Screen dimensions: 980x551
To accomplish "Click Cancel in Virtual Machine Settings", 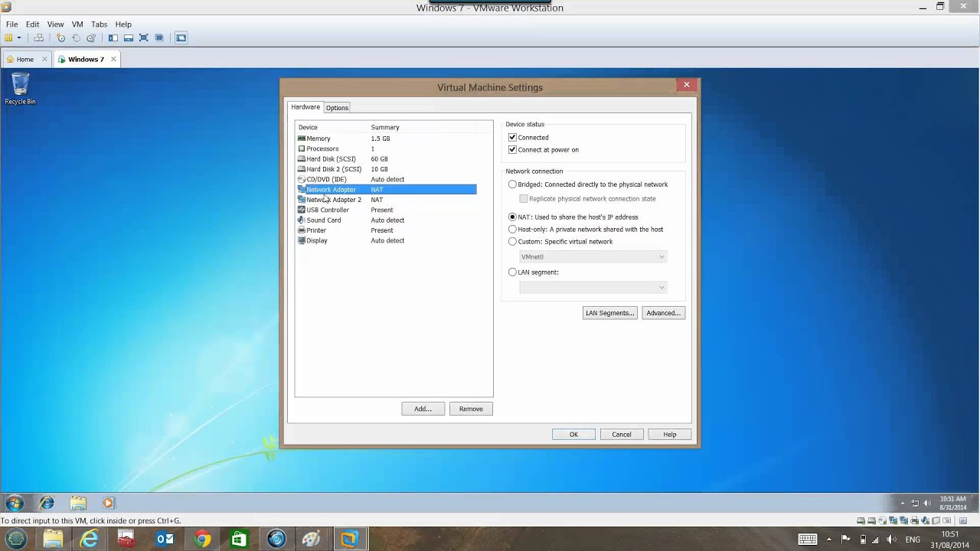I will 622,435.
